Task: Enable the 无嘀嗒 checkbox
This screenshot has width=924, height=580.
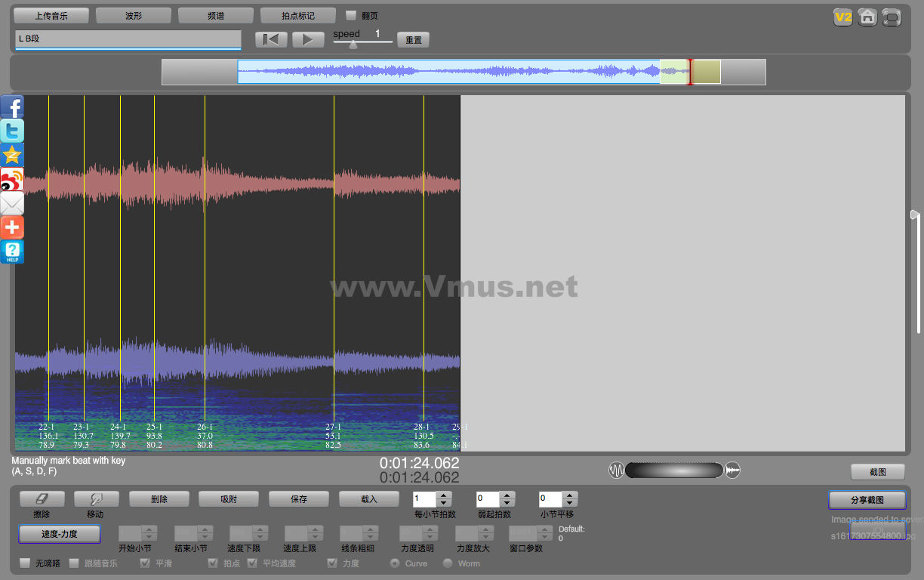Action: 25,563
